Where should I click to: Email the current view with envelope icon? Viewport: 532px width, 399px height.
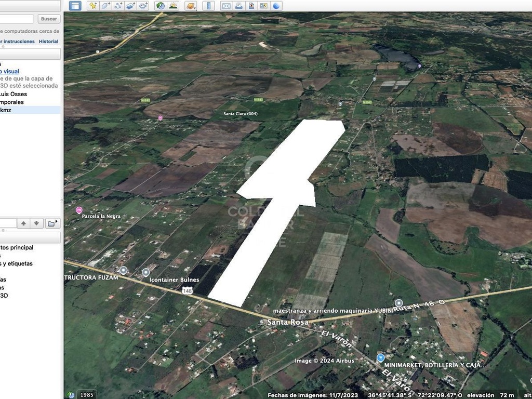click(226, 6)
